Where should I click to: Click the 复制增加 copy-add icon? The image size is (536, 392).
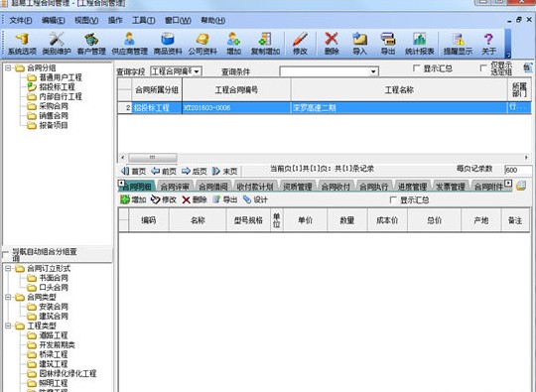tap(266, 44)
